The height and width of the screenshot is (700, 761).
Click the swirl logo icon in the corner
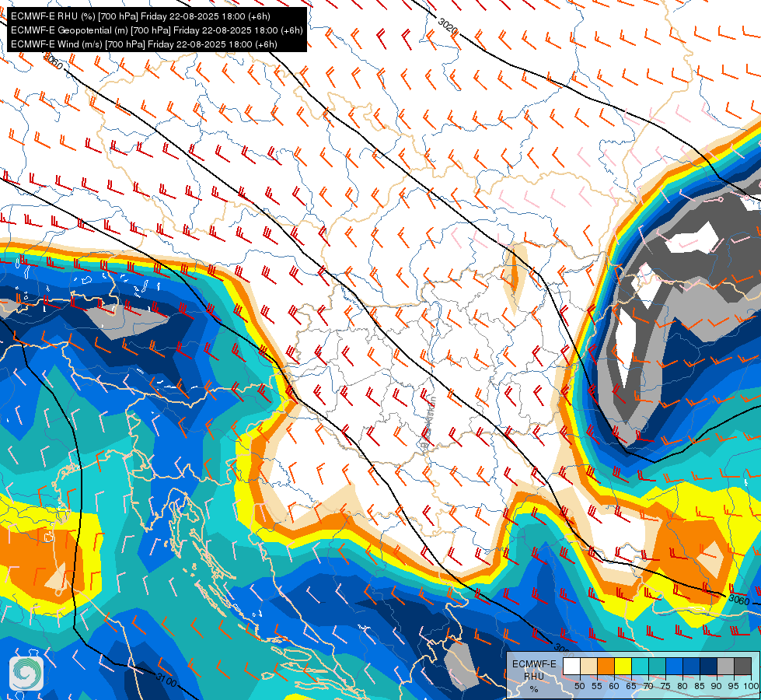(26, 673)
